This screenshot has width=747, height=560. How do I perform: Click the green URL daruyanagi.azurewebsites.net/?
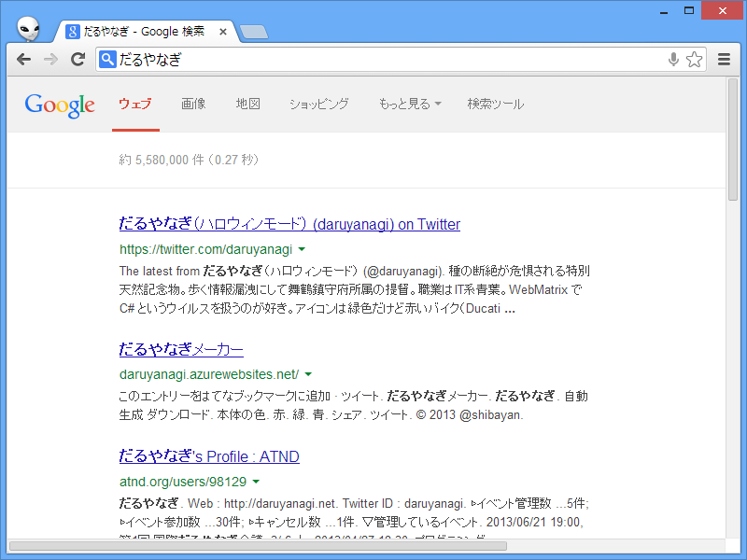[209, 374]
